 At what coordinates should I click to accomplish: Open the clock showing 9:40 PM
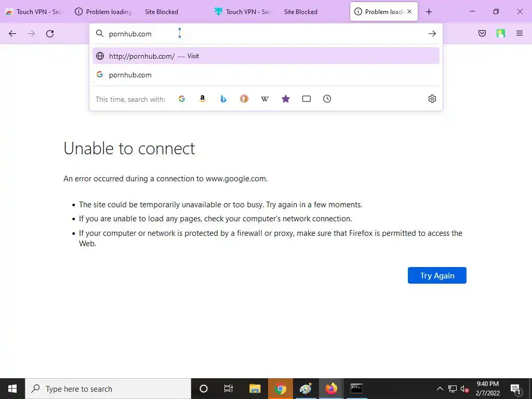coord(487,389)
